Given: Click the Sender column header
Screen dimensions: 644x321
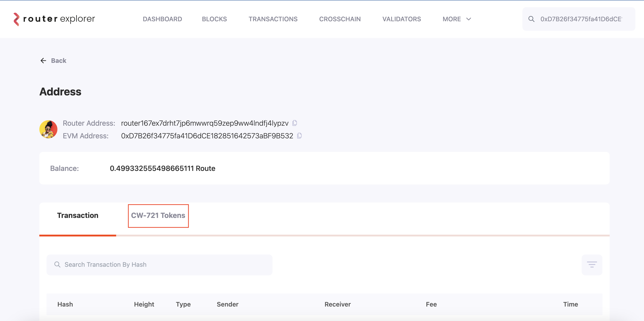Looking at the screenshot, I should click(228, 304).
